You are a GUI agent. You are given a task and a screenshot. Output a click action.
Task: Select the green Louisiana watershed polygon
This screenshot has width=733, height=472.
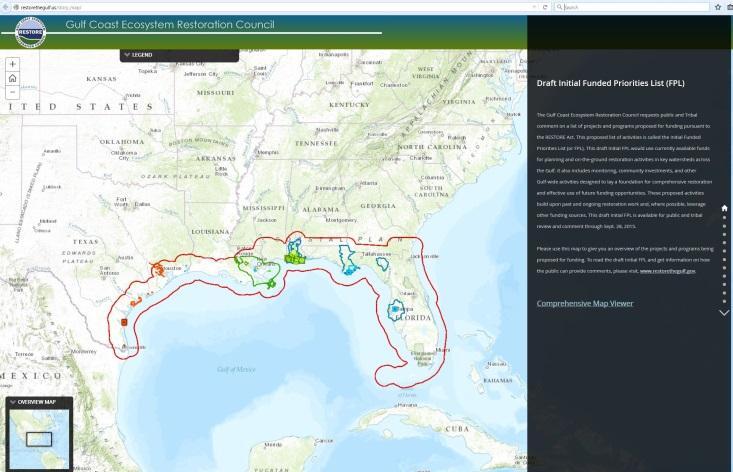[x=258, y=270]
